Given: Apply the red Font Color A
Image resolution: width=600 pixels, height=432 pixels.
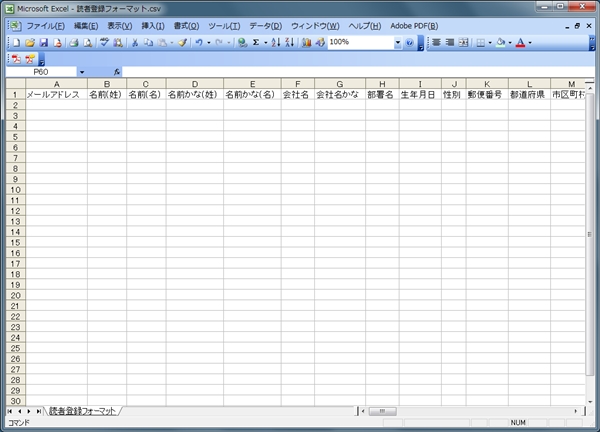Looking at the screenshot, I should click(x=520, y=42).
